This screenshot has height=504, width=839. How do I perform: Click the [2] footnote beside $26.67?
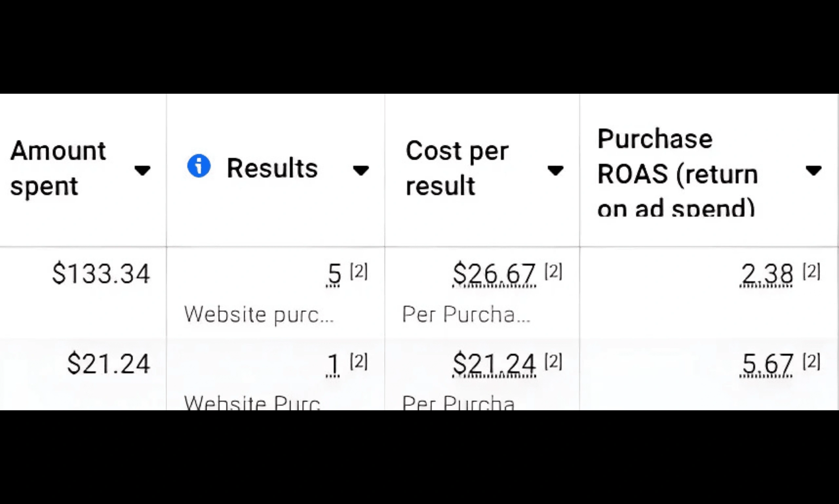(553, 271)
